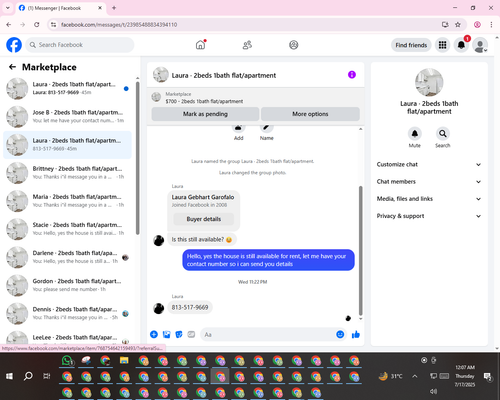Image resolution: width=500 pixels, height=400 pixels.
Task: Open Darlene conversation
Action: [x=67, y=257]
